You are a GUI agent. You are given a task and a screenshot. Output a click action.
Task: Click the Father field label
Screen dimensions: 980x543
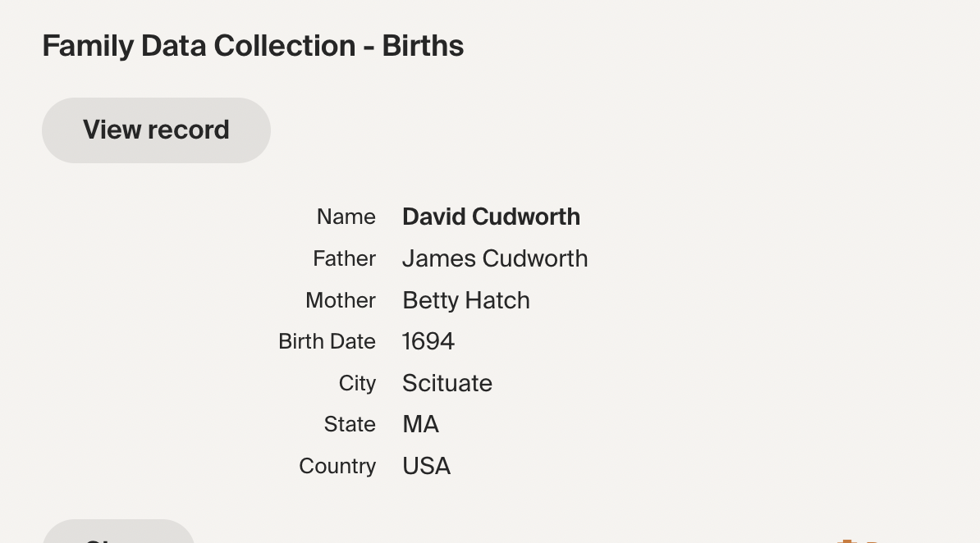click(344, 258)
